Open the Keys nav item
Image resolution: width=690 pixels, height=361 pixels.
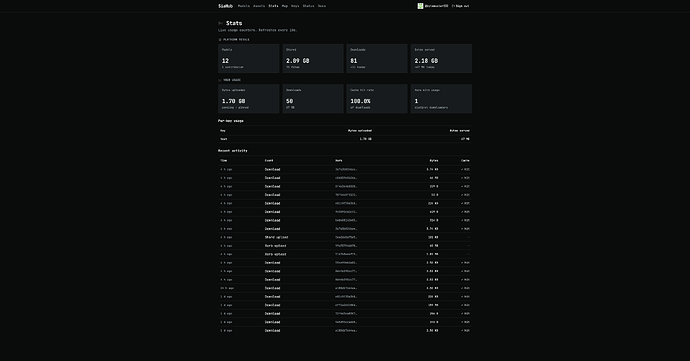tap(295, 6)
